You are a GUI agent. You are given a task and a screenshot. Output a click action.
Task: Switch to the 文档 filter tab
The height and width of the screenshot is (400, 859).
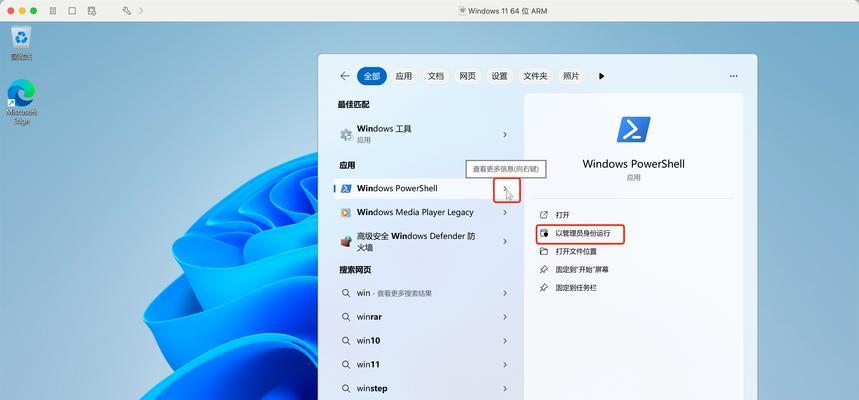[436, 76]
